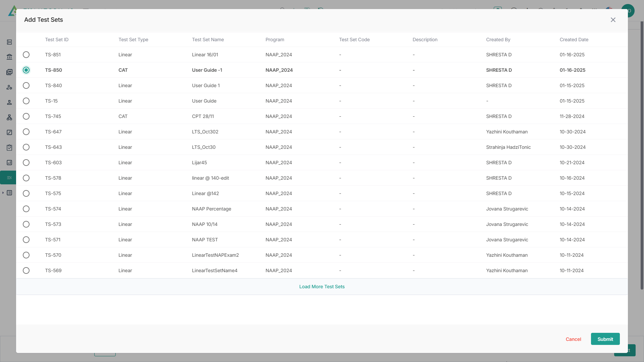Expand the list icon submenu arrow
Viewport: 644px width, 362px height.
point(3,193)
